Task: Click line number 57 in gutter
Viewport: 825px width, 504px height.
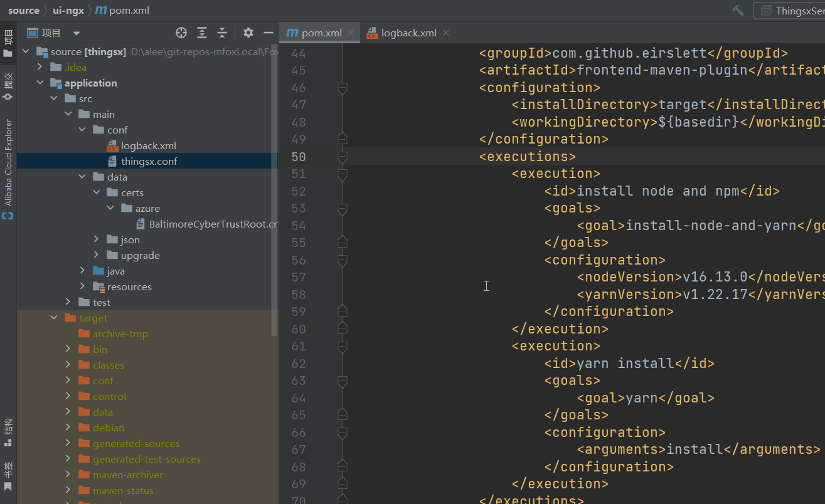Action: pos(299,277)
